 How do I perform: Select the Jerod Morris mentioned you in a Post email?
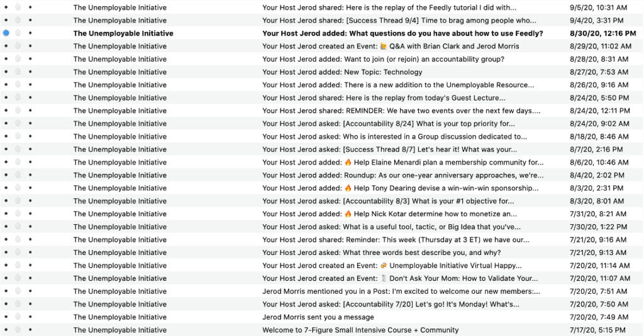tap(401, 291)
